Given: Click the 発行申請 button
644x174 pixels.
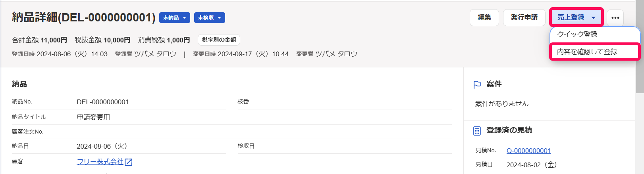Looking at the screenshot, I should point(524,17).
